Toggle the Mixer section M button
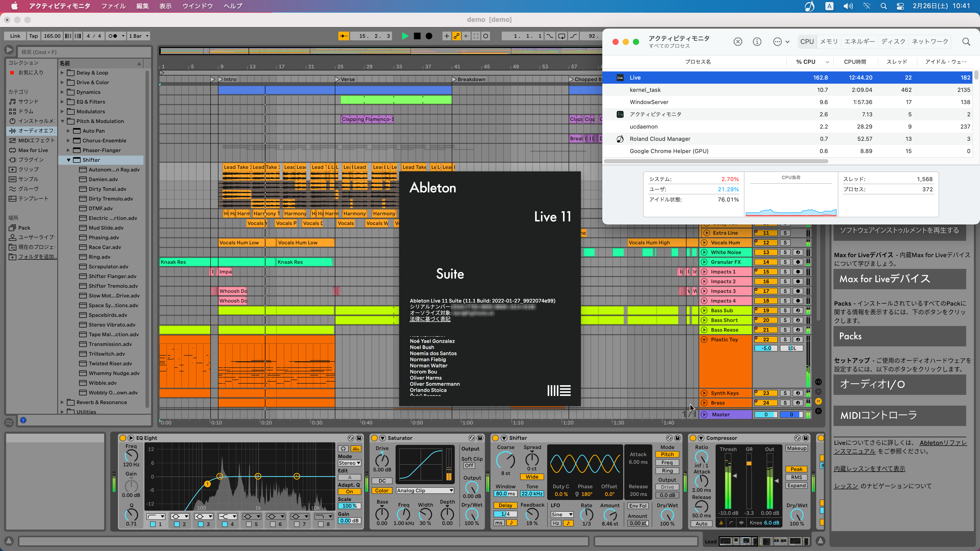 pyautogui.click(x=819, y=401)
